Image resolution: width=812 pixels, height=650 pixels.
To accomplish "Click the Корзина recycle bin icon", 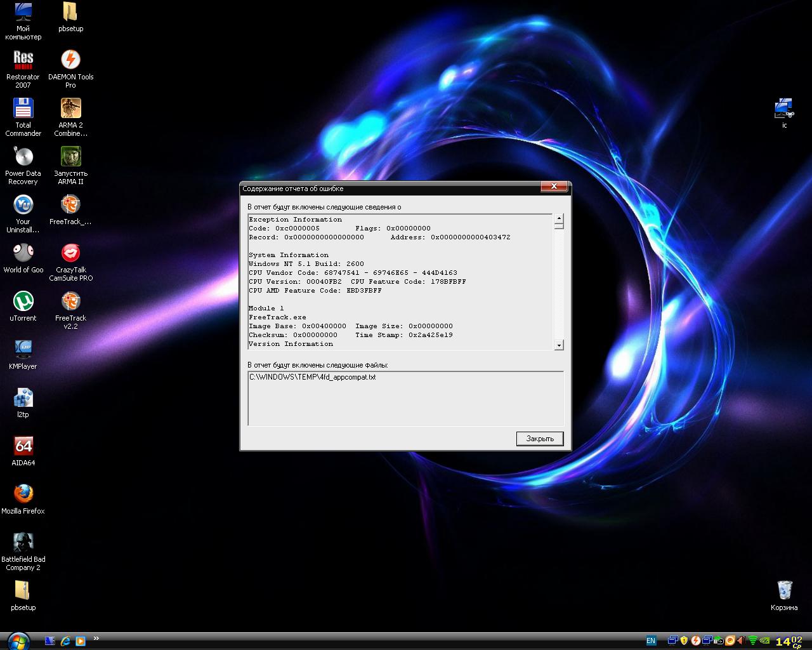I will point(784,595).
